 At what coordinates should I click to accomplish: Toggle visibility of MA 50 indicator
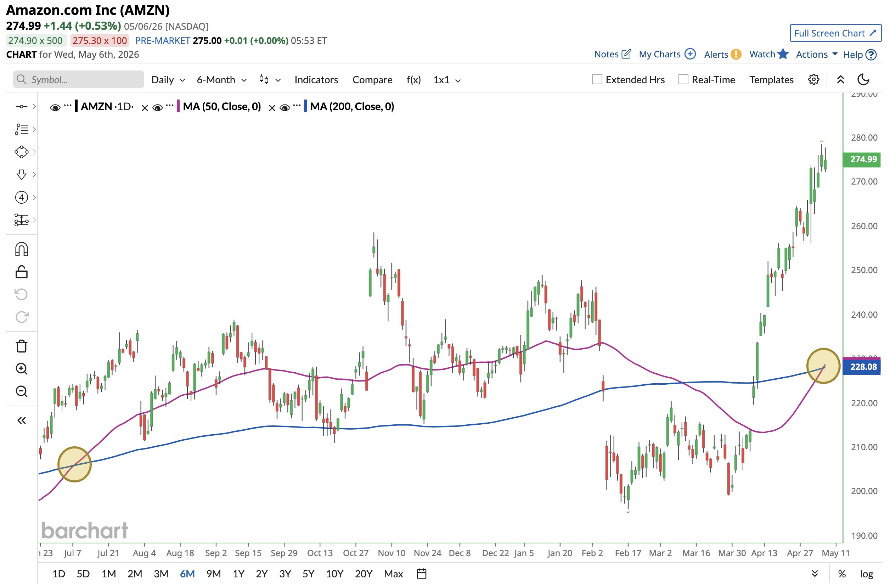pyautogui.click(x=158, y=108)
